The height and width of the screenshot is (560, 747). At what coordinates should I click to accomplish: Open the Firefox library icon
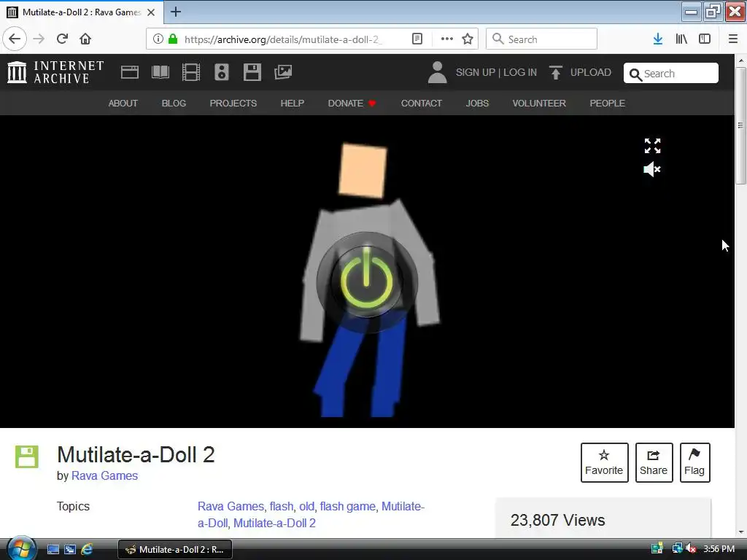[681, 39]
